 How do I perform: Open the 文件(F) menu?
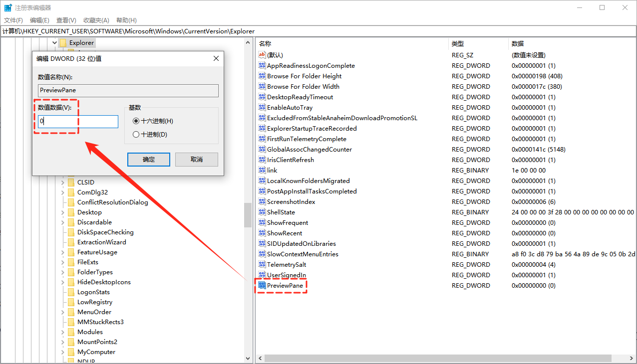coord(13,20)
